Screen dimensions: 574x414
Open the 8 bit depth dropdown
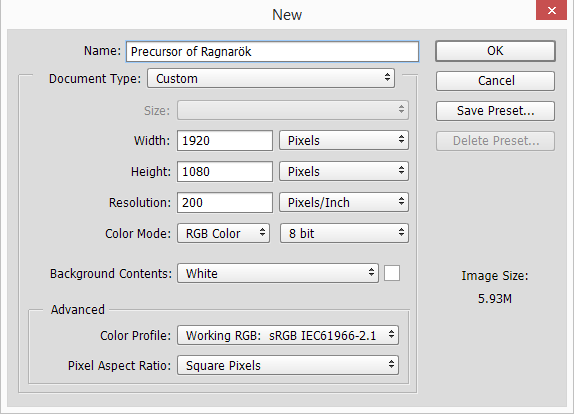click(x=344, y=234)
